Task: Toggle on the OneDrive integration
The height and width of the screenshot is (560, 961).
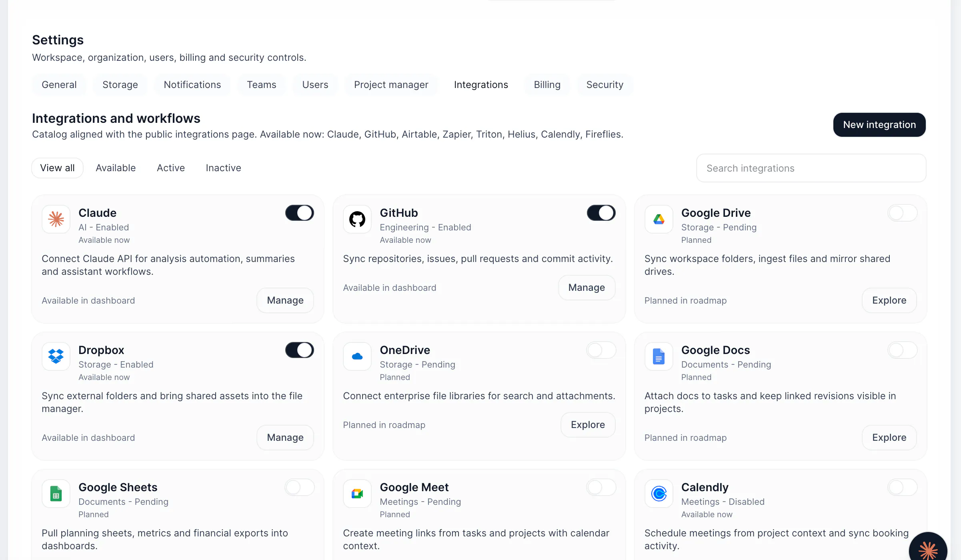Action: 601,350
